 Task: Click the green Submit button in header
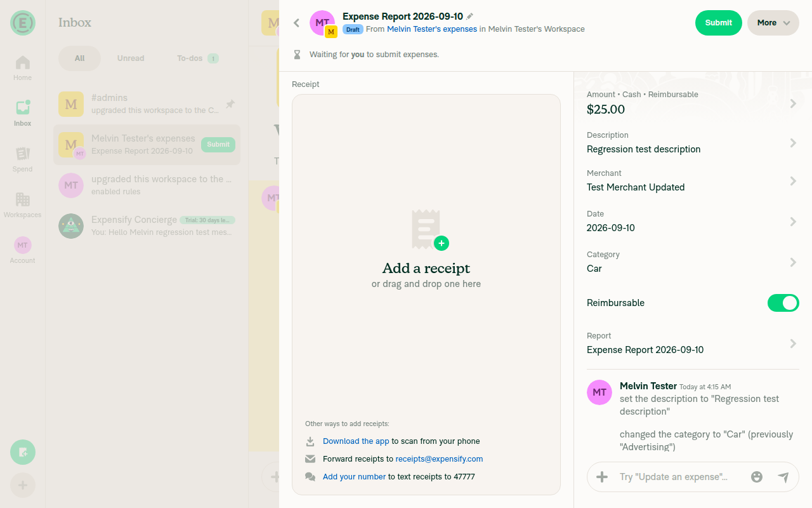pos(719,23)
